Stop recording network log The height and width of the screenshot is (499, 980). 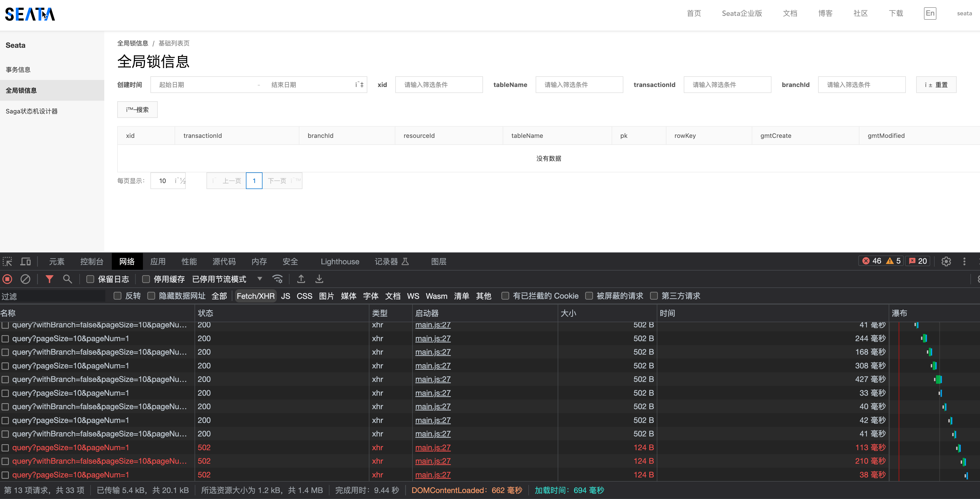tap(7, 279)
